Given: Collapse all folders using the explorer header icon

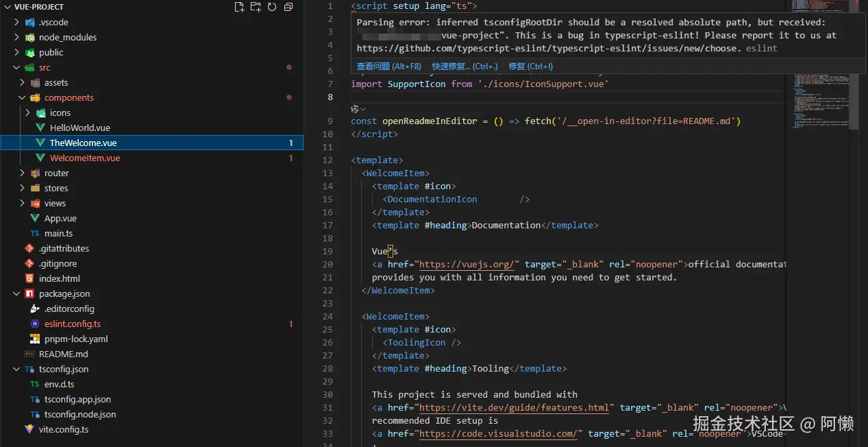Looking at the screenshot, I should (288, 7).
